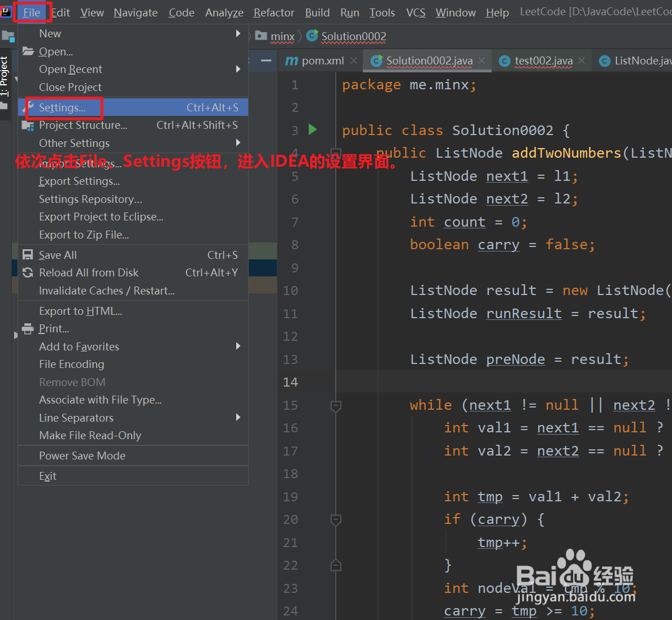Open the Run menu
Image resolution: width=672 pixels, height=620 pixels.
(350, 12)
